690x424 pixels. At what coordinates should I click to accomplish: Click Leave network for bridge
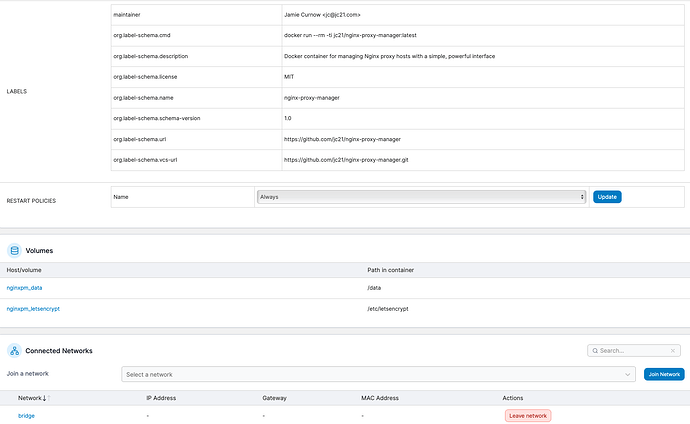pyautogui.click(x=528, y=415)
